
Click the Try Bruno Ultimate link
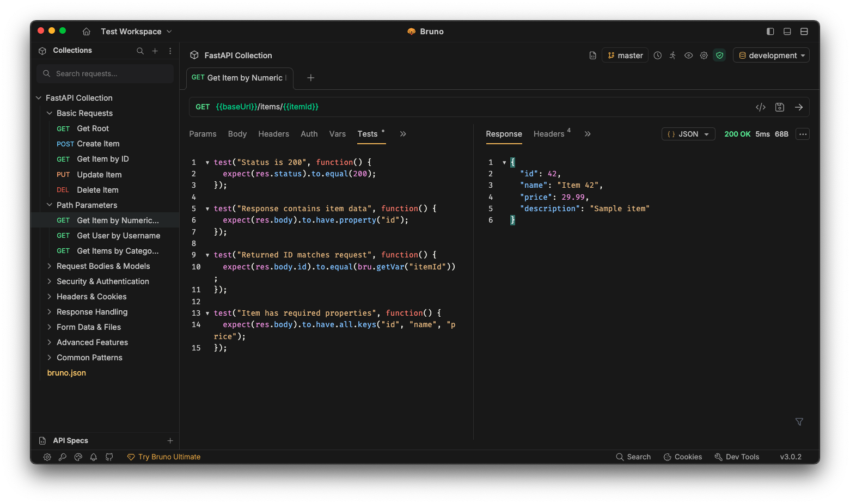click(x=169, y=457)
